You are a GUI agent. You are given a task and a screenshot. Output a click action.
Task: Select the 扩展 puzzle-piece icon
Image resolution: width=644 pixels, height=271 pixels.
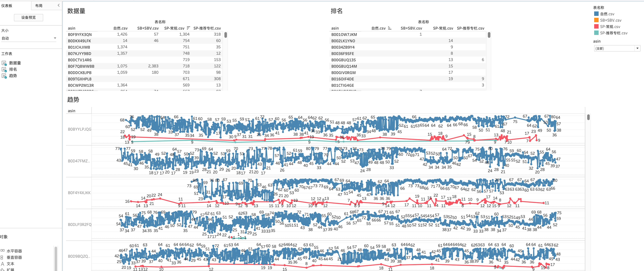(3, 270)
